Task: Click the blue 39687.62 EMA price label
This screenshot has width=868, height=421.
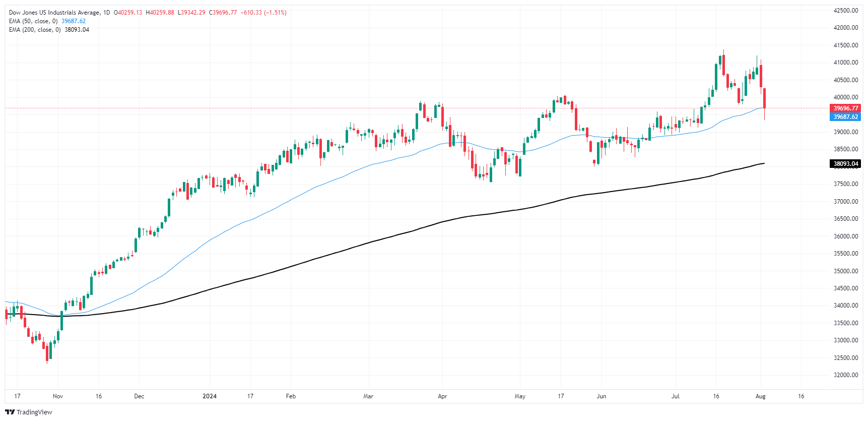Action: (845, 117)
